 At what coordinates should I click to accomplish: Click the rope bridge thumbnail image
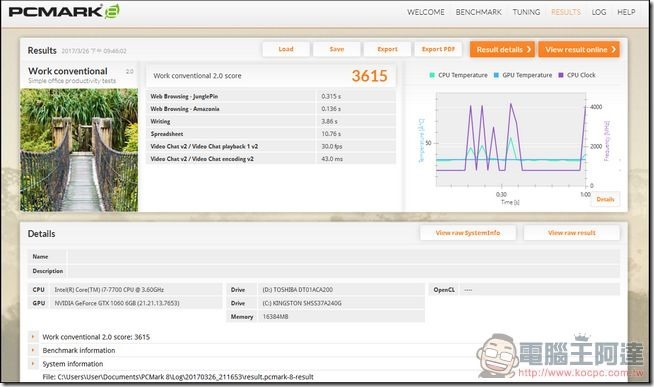[x=79, y=150]
